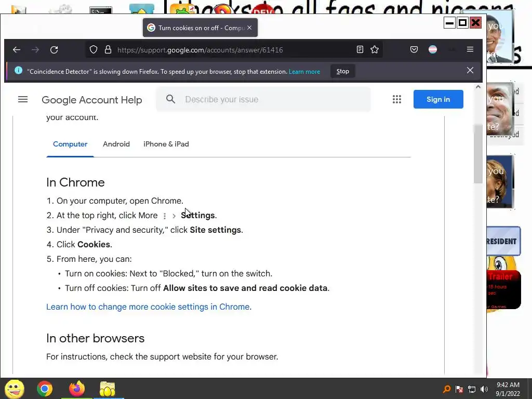This screenshot has height=399, width=532.
Task: Click the page vertical scrollbar thumb
Action: [x=478, y=153]
